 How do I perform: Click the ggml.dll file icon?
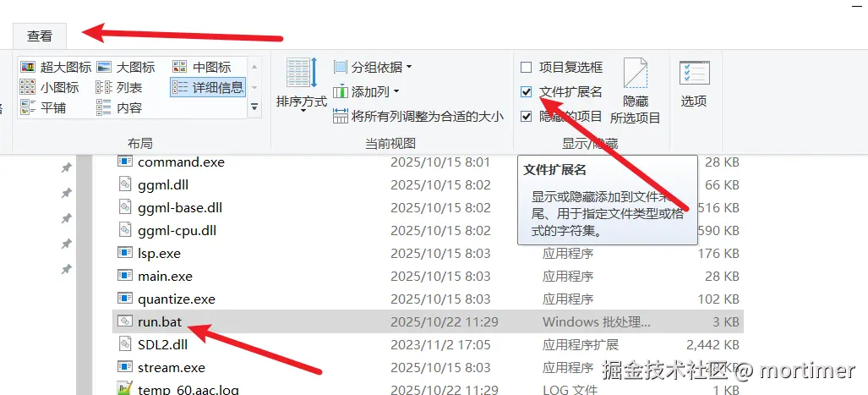pyautogui.click(x=125, y=184)
